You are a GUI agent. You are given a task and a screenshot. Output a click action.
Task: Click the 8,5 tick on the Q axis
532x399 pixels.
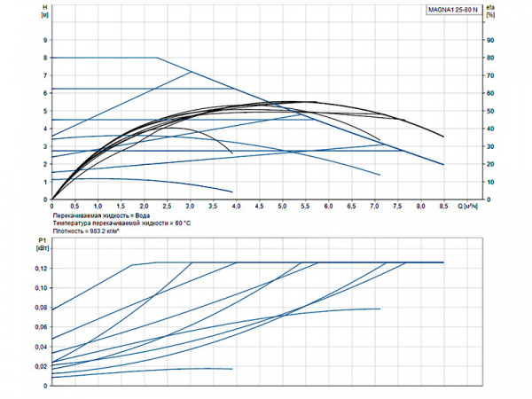coord(443,207)
